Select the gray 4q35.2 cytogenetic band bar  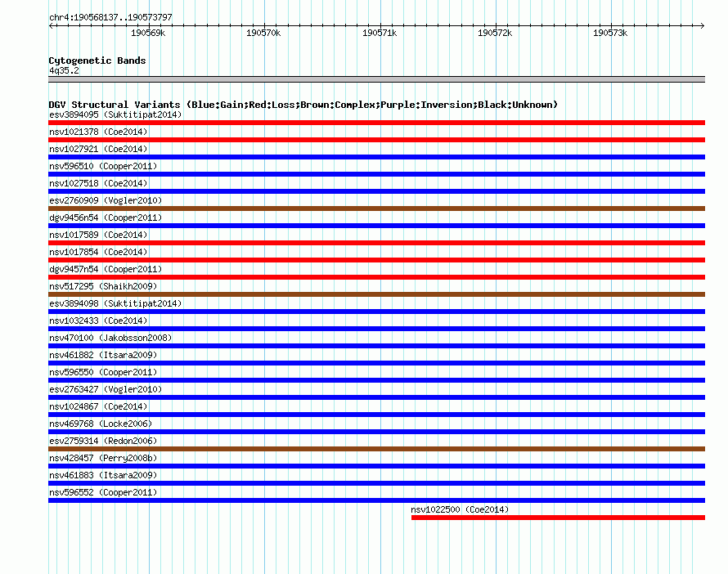click(376, 79)
